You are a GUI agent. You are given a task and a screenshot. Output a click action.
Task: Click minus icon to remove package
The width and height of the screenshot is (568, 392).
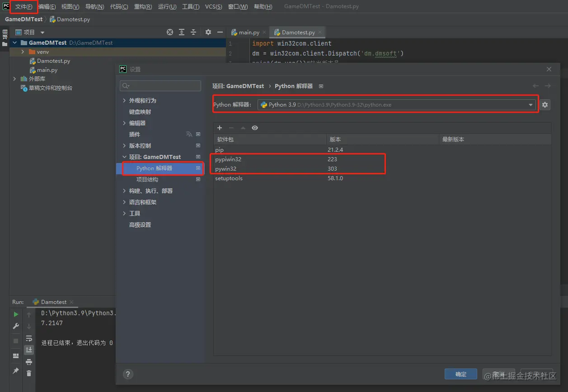(x=231, y=128)
